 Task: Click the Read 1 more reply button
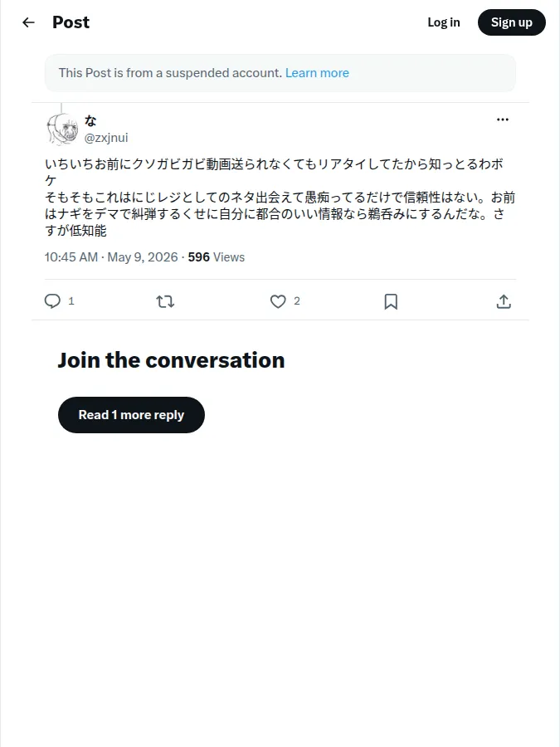pyautogui.click(x=131, y=415)
